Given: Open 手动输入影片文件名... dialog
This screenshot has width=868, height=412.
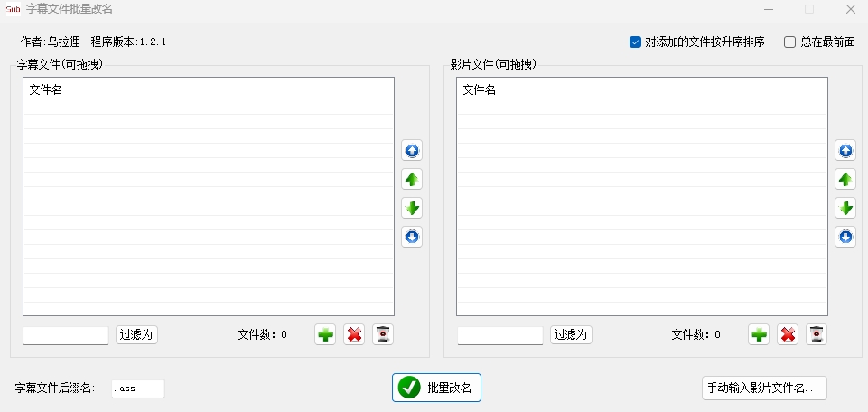Looking at the screenshot, I should pos(764,389).
